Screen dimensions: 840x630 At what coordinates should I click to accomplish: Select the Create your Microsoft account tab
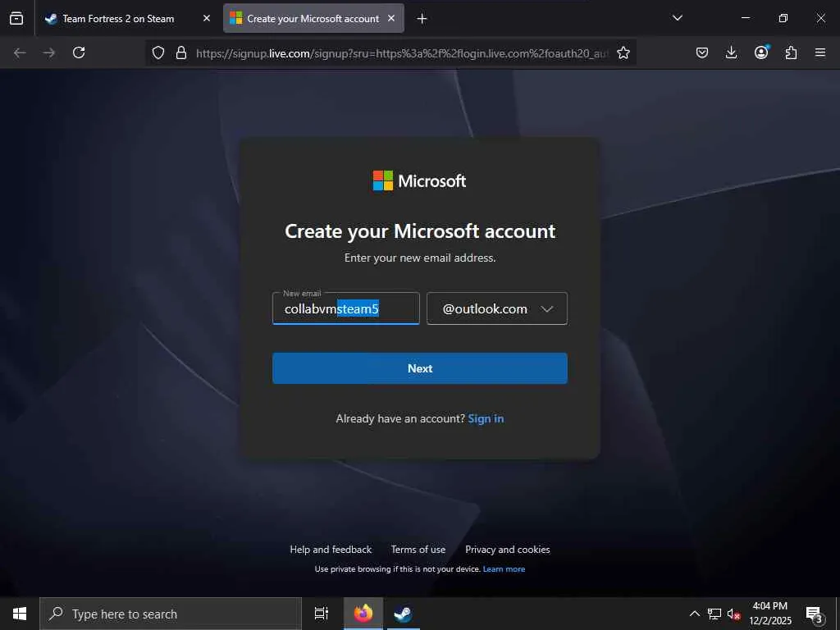[313, 18]
